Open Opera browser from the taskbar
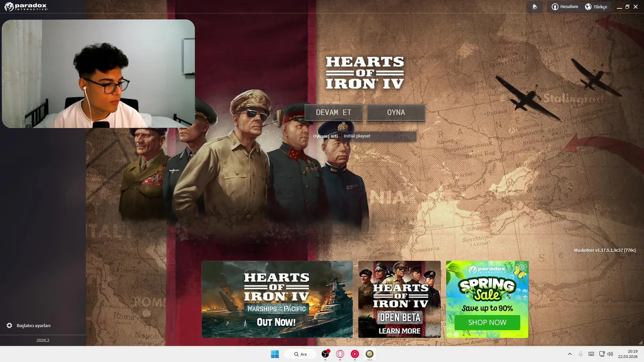The width and height of the screenshot is (644, 362). (340, 354)
